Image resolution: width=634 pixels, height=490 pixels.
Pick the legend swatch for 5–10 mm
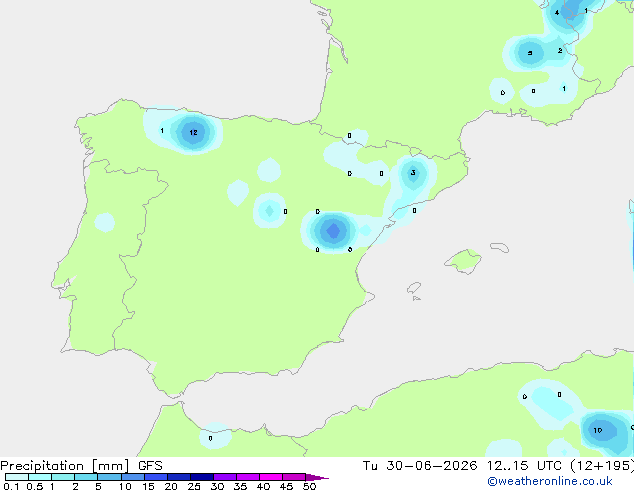pyautogui.click(x=109, y=477)
